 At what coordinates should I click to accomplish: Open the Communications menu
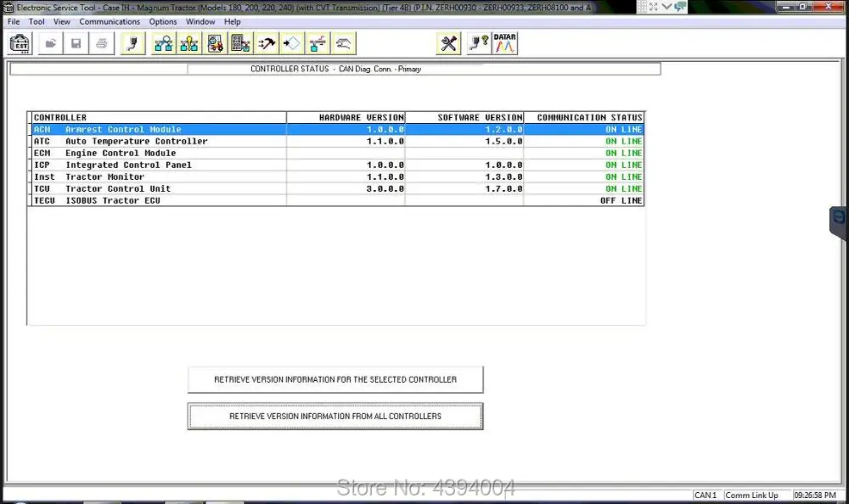[110, 22]
